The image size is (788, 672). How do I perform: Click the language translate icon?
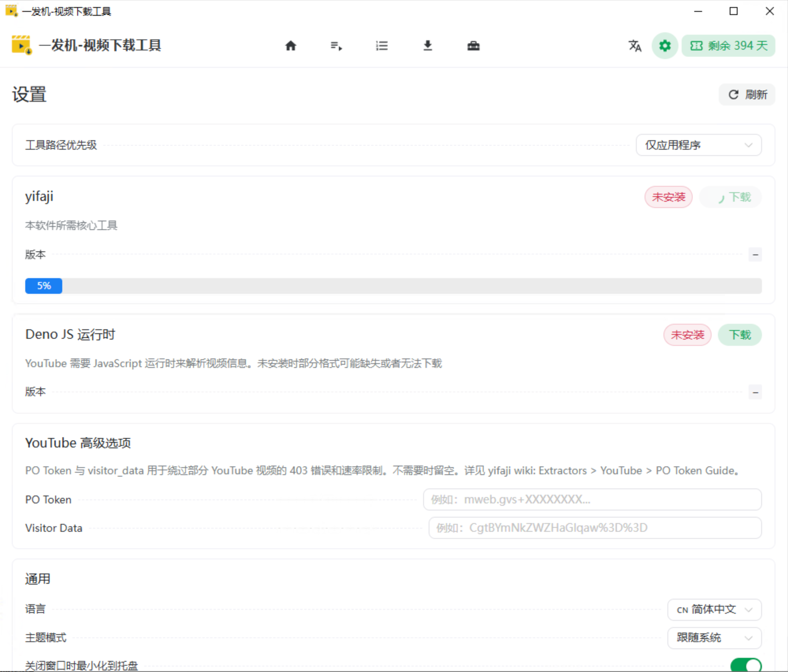635,46
